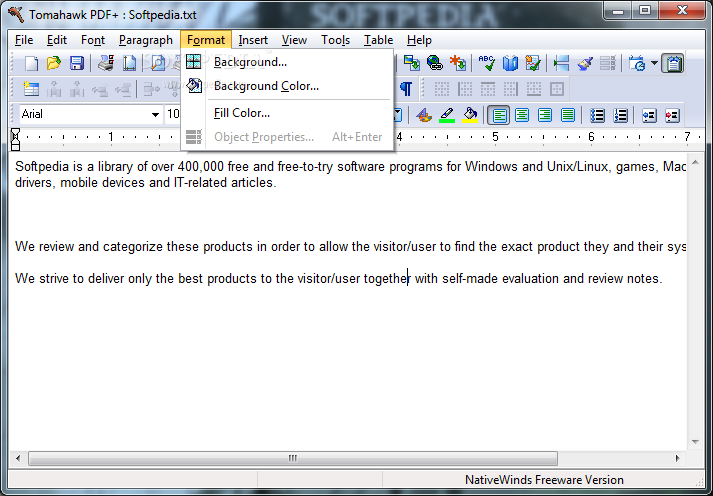Click the insert symbol asterisk icon
The width and height of the screenshot is (713, 496).
tap(458, 63)
